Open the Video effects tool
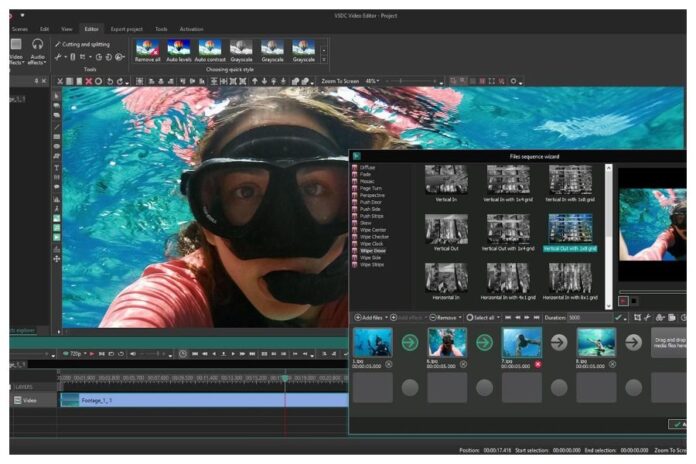 point(16,51)
